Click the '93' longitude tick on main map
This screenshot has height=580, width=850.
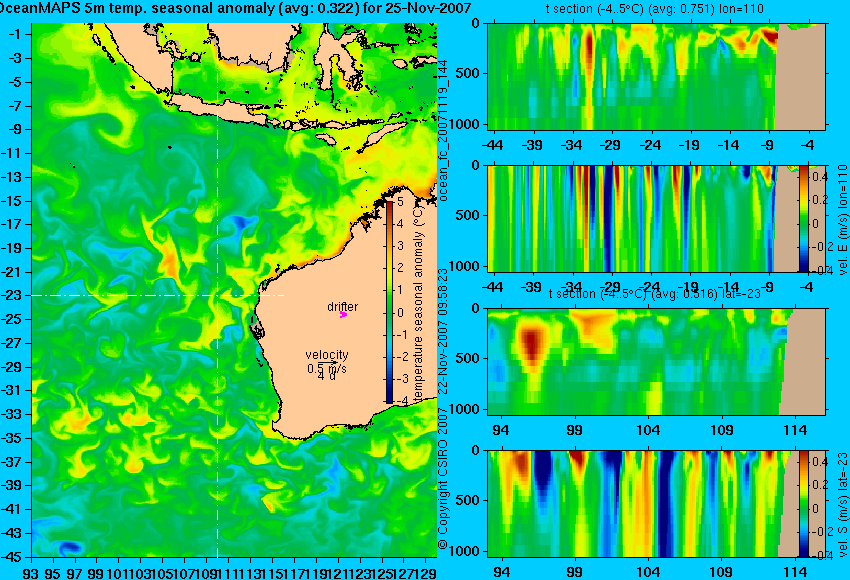(31, 572)
